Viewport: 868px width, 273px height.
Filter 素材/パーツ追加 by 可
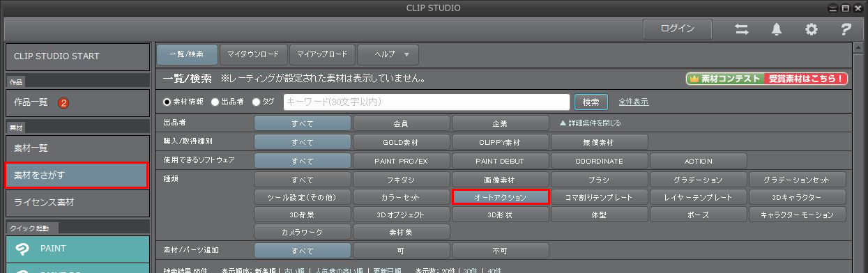(x=401, y=250)
